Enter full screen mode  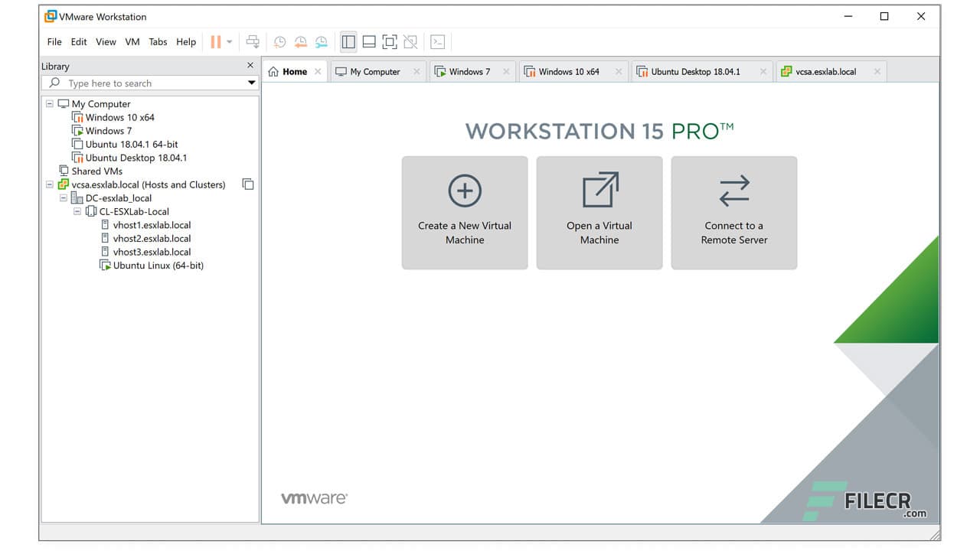(x=390, y=41)
